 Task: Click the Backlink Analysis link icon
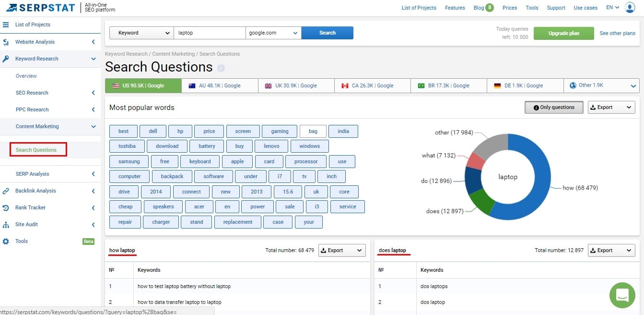coord(6,191)
